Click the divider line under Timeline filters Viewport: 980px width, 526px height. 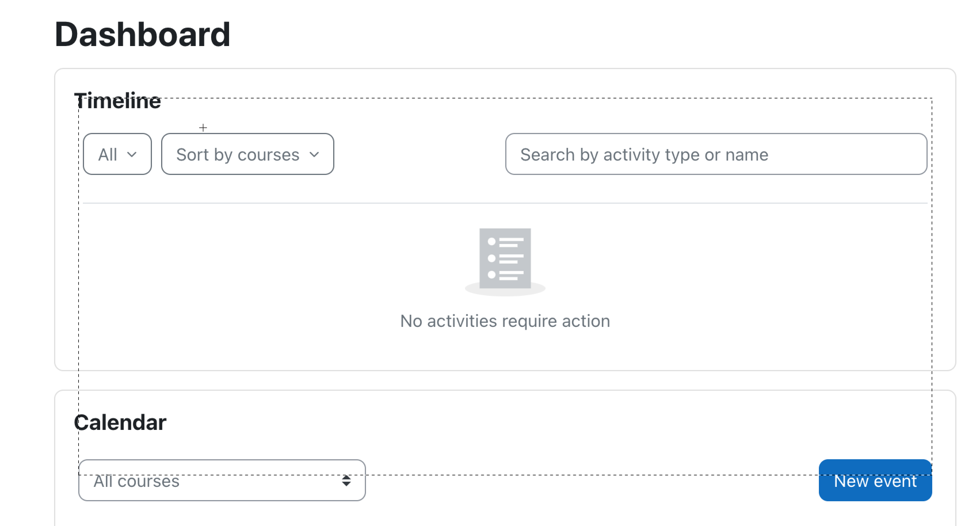click(505, 203)
